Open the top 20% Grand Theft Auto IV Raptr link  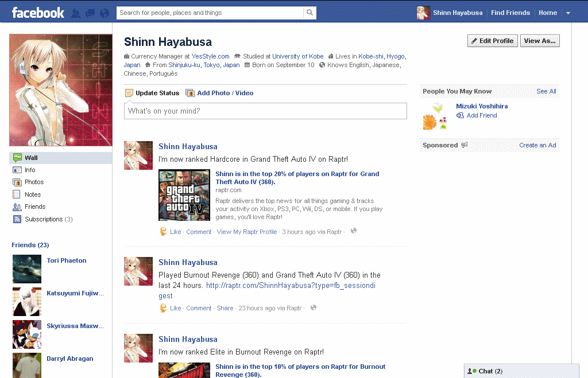pyautogui.click(x=297, y=178)
